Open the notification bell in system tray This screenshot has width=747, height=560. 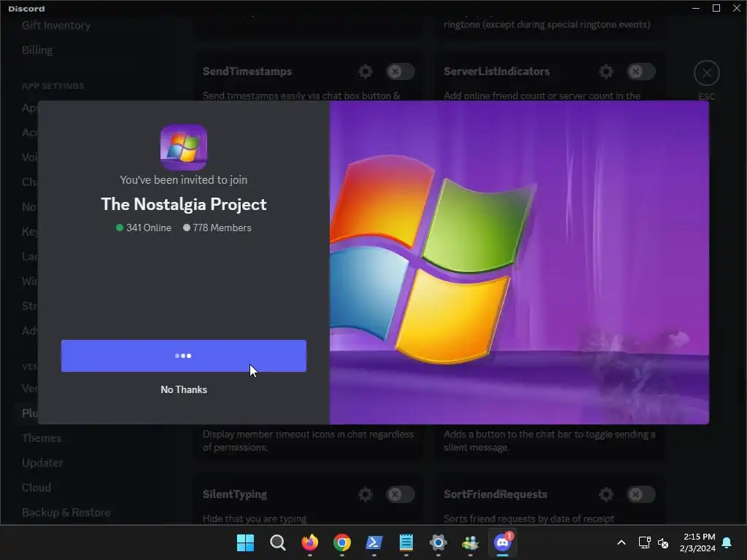(x=727, y=542)
